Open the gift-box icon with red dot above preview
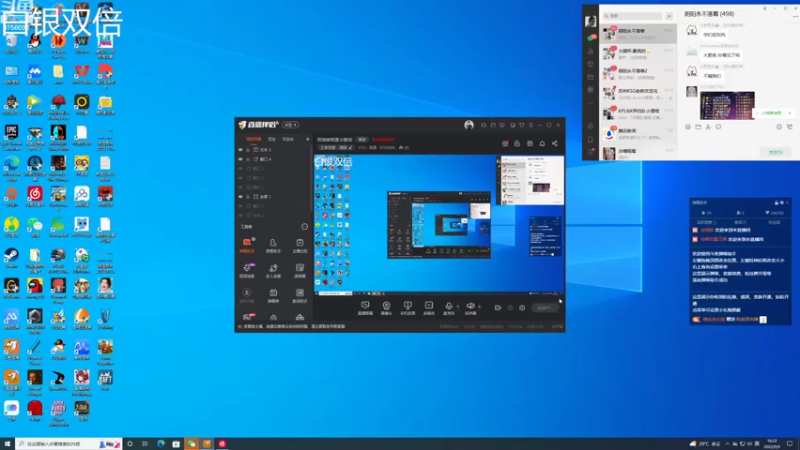 tap(505, 143)
